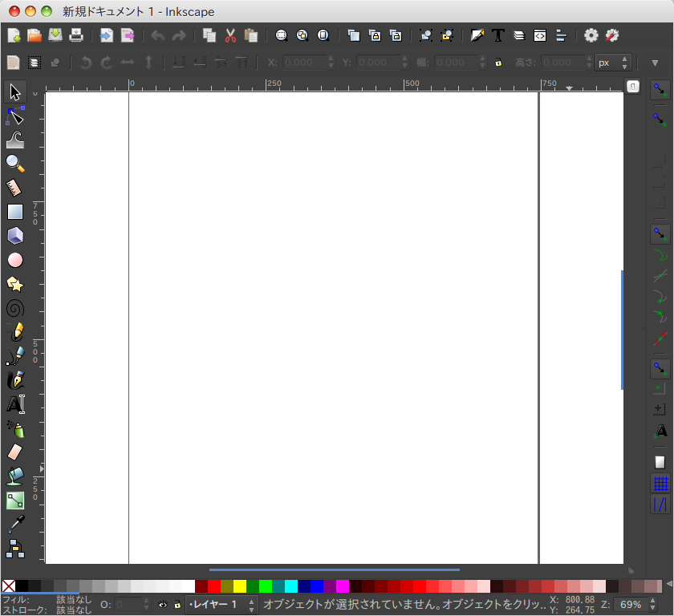Open the レイヤー 1 layer dropdown

(221, 605)
